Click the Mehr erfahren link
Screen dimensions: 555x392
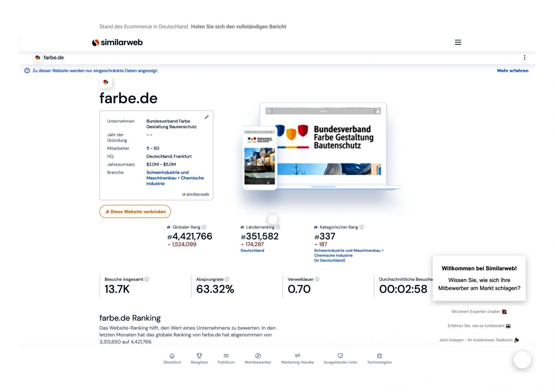click(513, 71)
